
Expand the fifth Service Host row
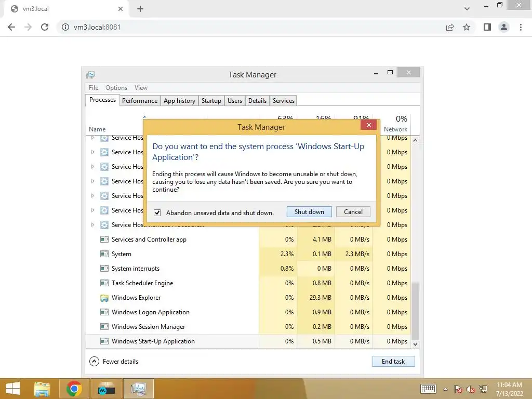[92, 196]
